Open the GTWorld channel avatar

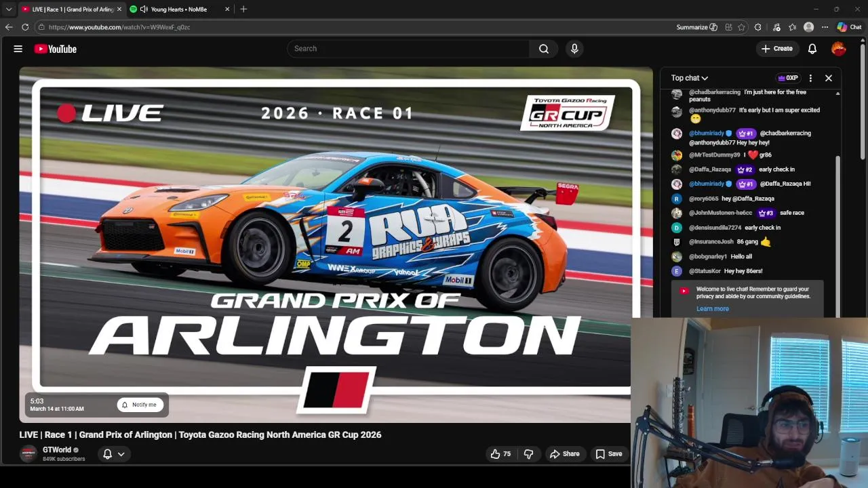[28, 454]
